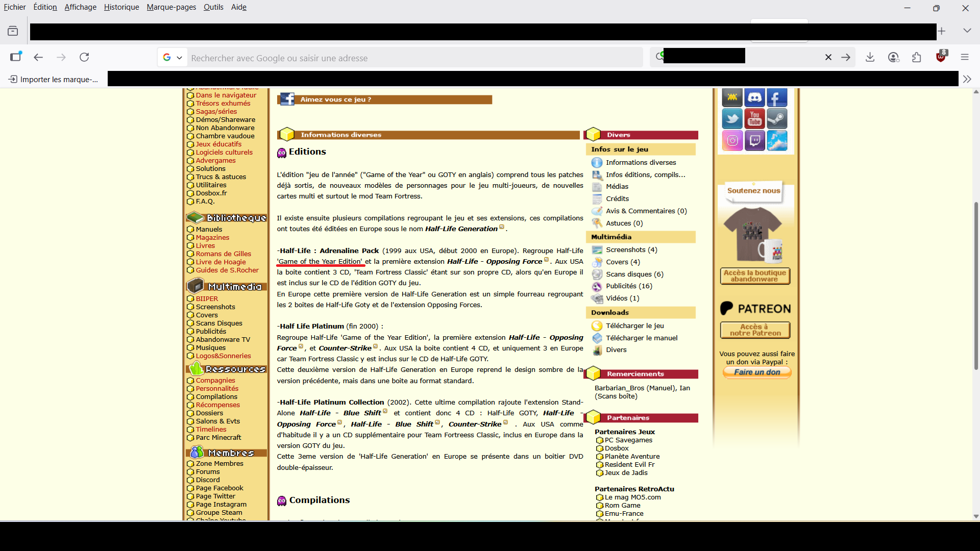Open the extensions puzzle icon

[917, 57]
